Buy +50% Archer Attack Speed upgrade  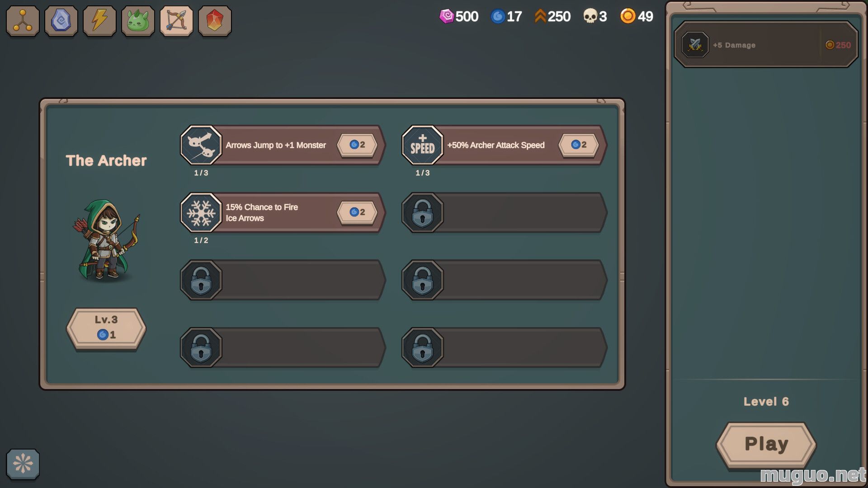[579, 145]
